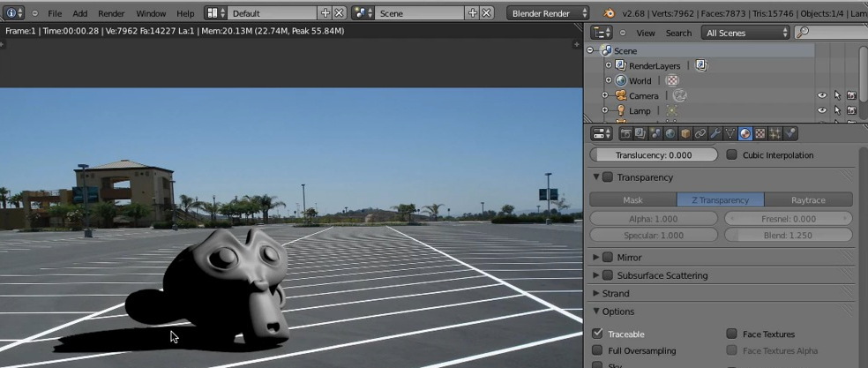
Task: Delete the current scene with X button
Action: coord(486,12)
